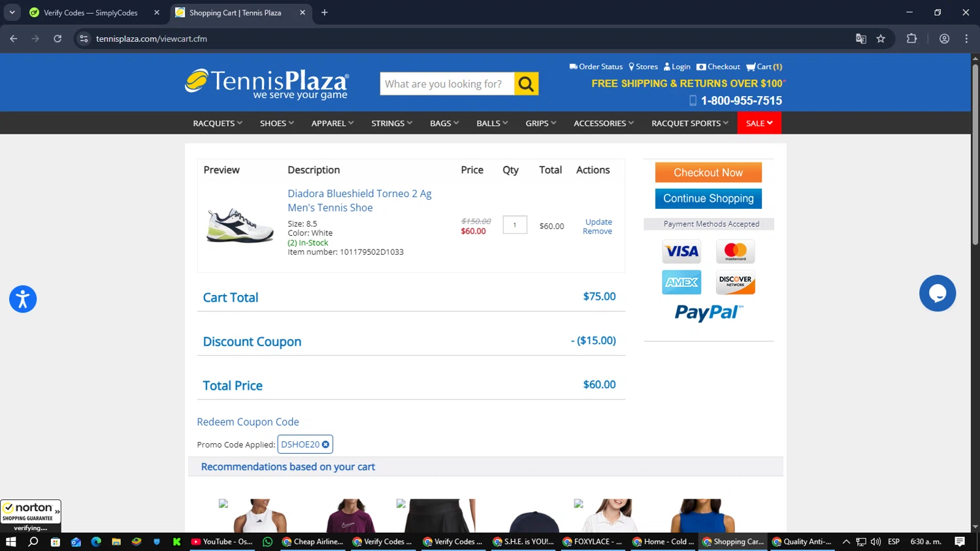Click Checkout in the header
The width and height of the screenshot is (980, 551).
(x=718, y=67)
